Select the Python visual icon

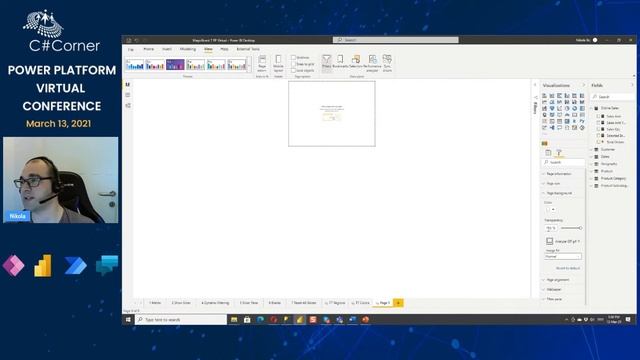(x=582, y=121)
